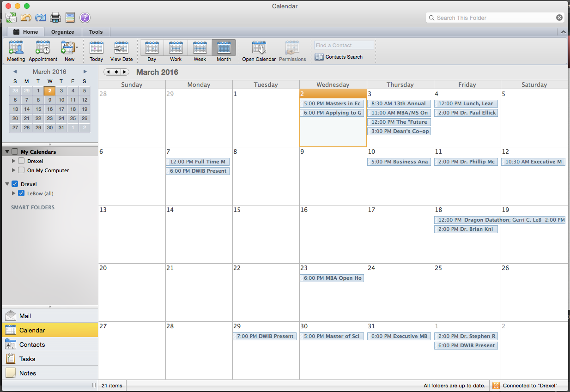The height and width of the screenshot is (392, 570).
Task: Click the diamond today button in header
Action: [116, 72]
